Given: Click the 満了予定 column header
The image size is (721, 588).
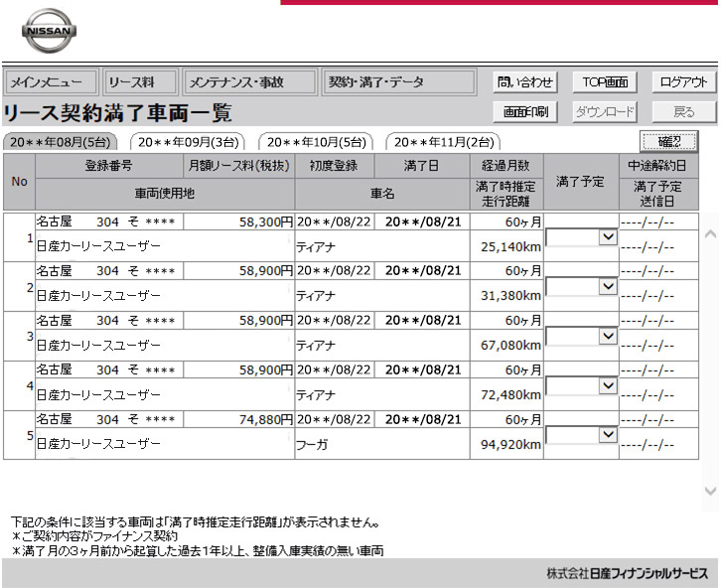Looking at the screenshot, I should (581, 182).
